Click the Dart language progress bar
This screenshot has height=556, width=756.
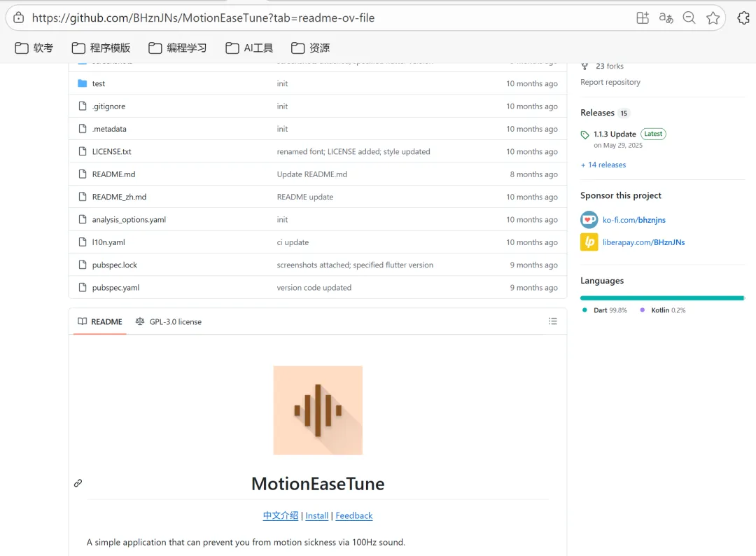click(x=662, y=298)
